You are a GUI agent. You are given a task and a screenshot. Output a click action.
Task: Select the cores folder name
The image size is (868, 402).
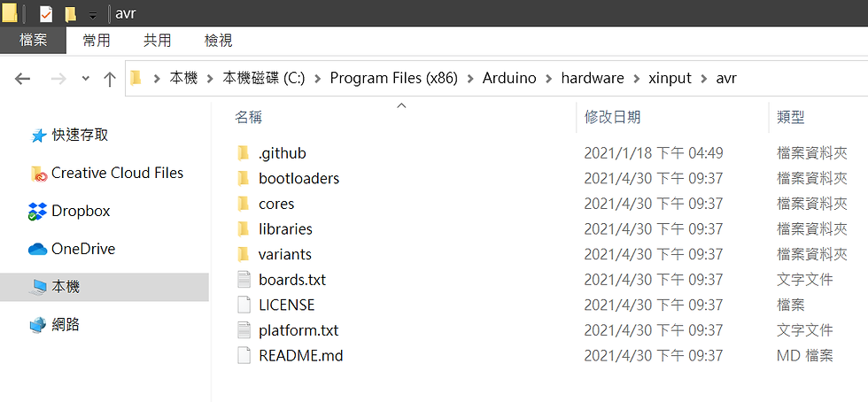(x=276, y=204)
